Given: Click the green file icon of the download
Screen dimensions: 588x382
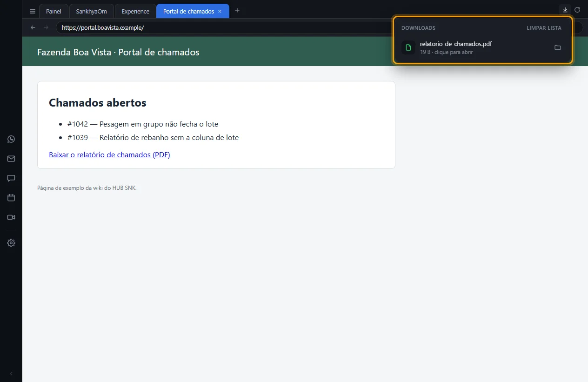Looking at the screenshot, I should (x=408, y=47).
